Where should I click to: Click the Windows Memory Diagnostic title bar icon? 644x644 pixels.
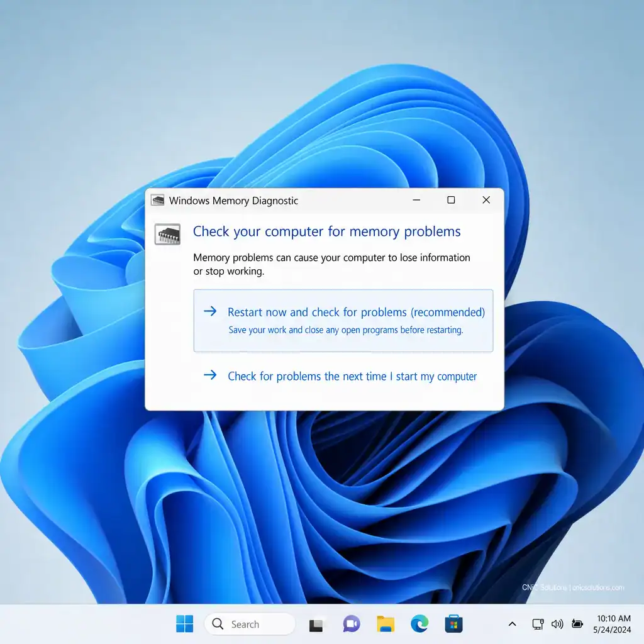pos(157,200)
